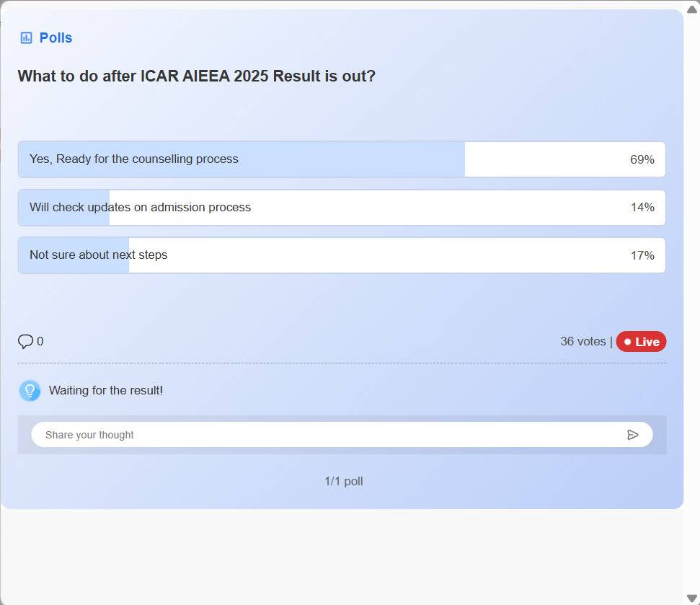Focus the "Share your thought" input field
Viewport: 700px width, 605px height.
(x=324, y=435)
